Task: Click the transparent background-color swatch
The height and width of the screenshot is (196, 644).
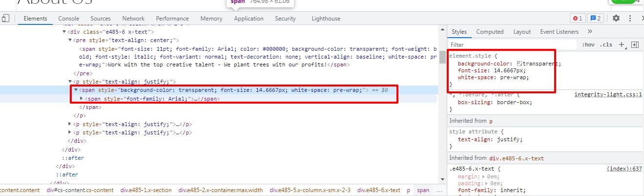Action: pyautogui.click(x=519, y=64)
